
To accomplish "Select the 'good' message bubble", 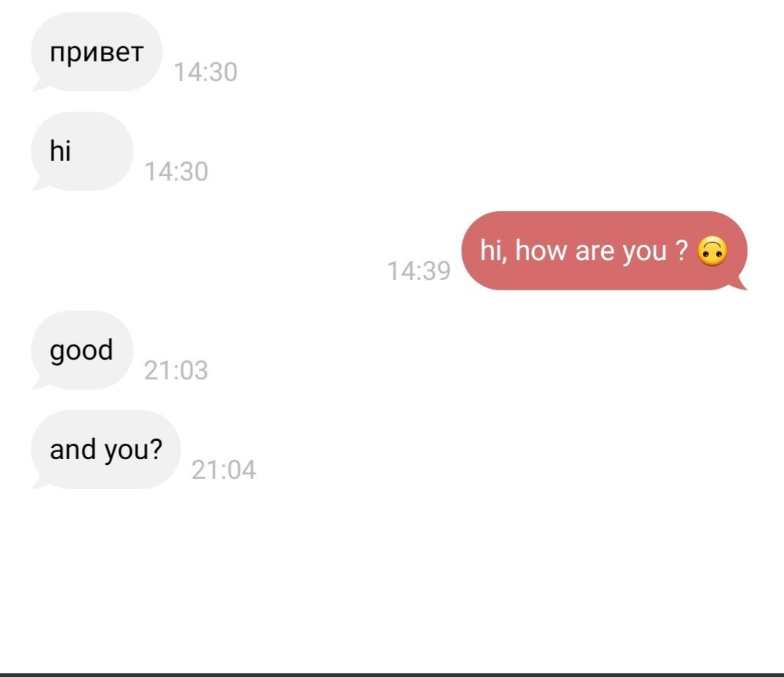I will tap(82, 350).
